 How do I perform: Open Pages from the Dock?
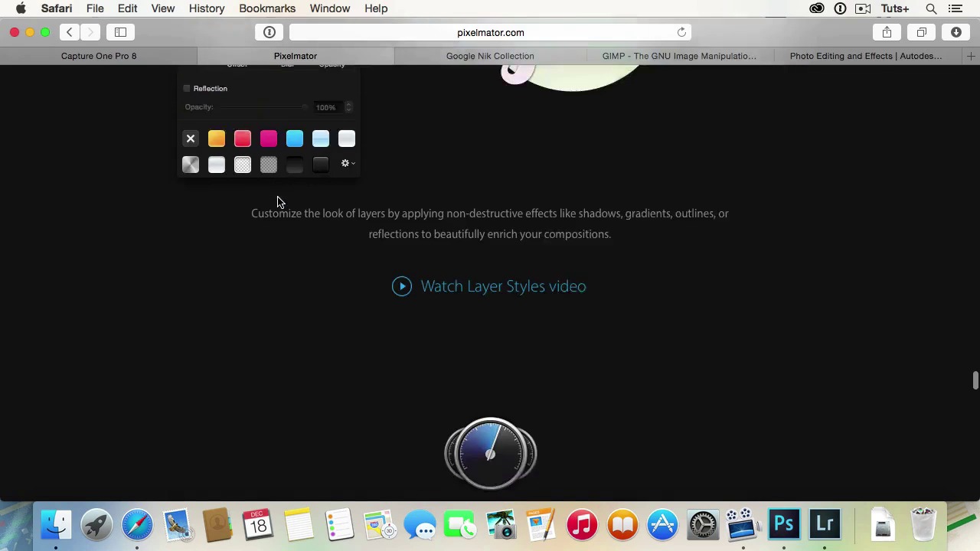(x=541, y=525)
